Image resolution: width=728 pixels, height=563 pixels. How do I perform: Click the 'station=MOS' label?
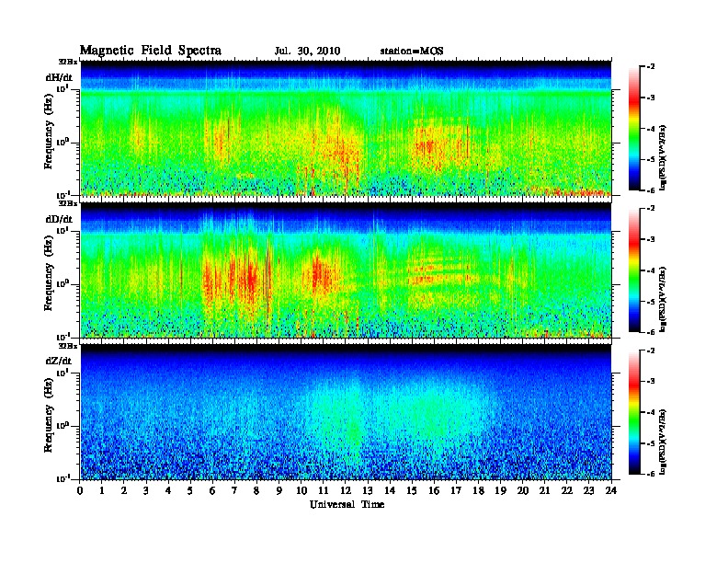(x=412, y=52)
